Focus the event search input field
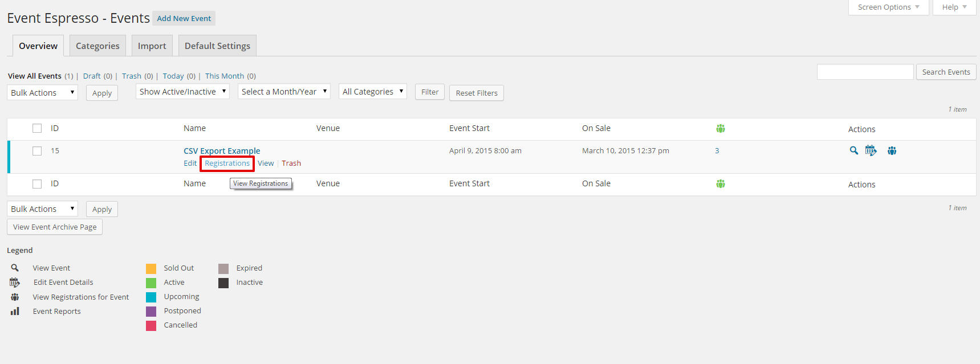980x364 pixels. click(x=865, y=72)
